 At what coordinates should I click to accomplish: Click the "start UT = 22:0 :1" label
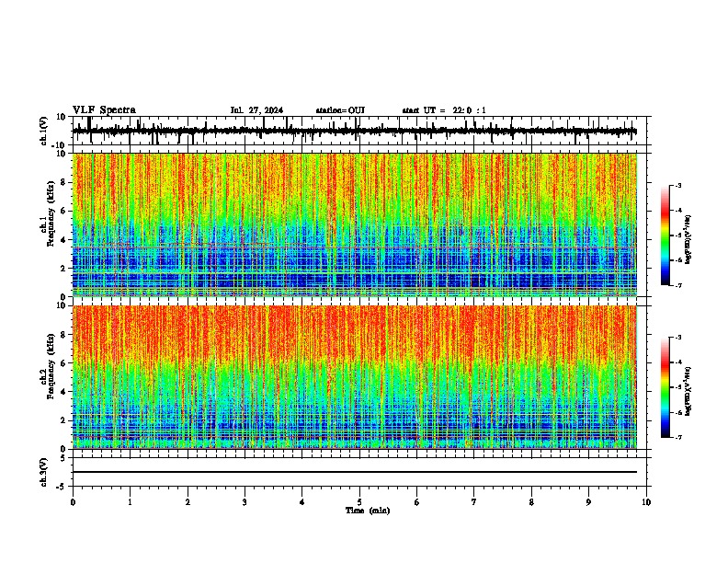(x=444, y=110)
